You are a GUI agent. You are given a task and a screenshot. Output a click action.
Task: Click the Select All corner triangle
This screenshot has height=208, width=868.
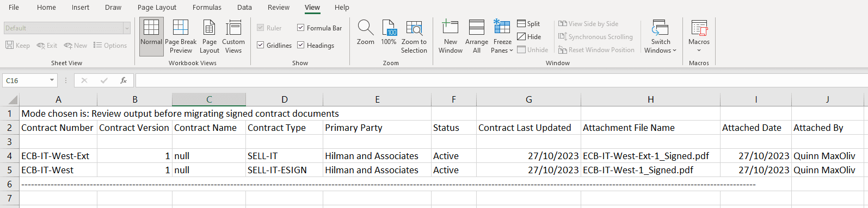10,99
